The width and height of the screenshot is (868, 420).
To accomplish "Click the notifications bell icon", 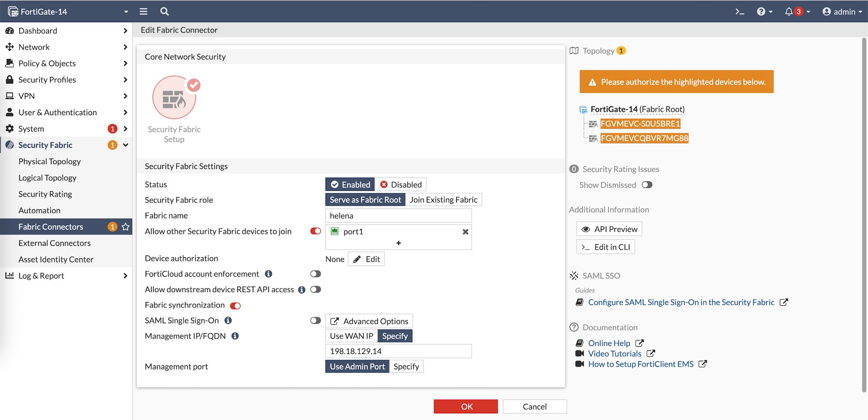I will [x=789, y=12].
